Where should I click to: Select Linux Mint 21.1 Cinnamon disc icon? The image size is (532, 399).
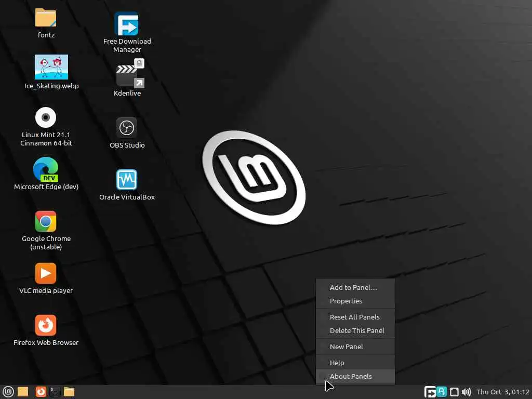[x=46, y=117]
